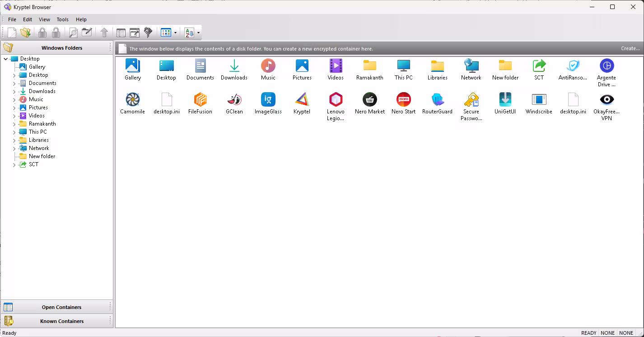The height and width of the screenshot is (337, 644).
Task: Expand the SCT tree node
Action: point(14,164)
